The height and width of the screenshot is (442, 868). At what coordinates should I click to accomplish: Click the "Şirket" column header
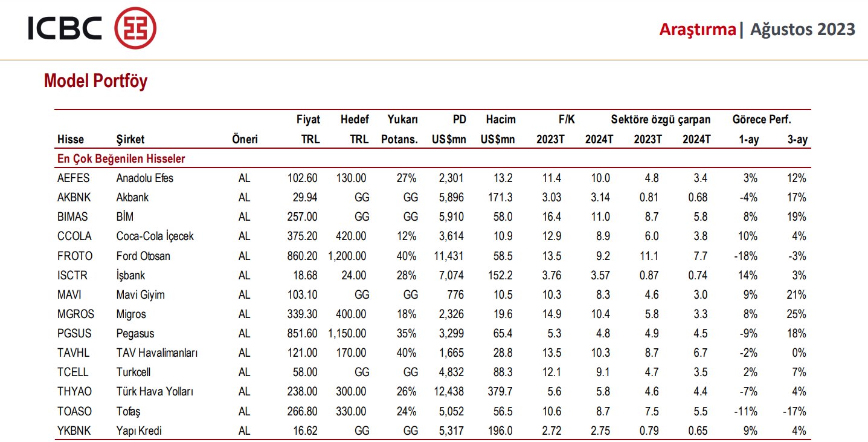130,140
